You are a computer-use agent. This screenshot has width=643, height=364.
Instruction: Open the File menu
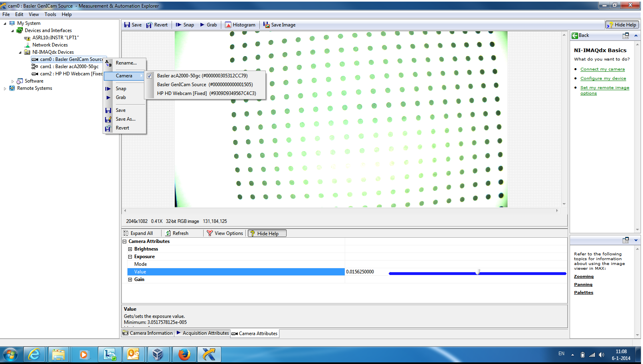[x=6, y=14]
